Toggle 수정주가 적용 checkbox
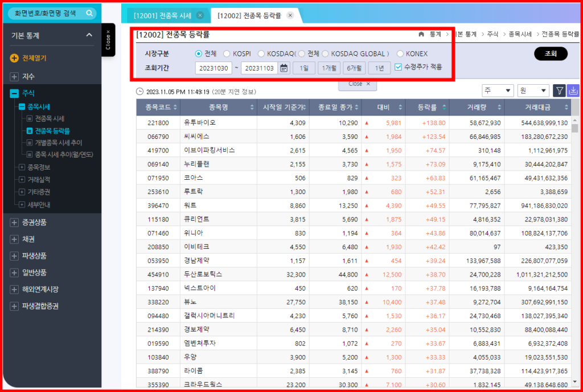 point(398,67)
